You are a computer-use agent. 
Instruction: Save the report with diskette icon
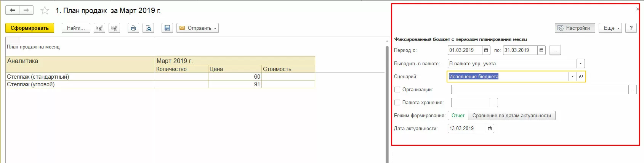[x=167, y=28]
